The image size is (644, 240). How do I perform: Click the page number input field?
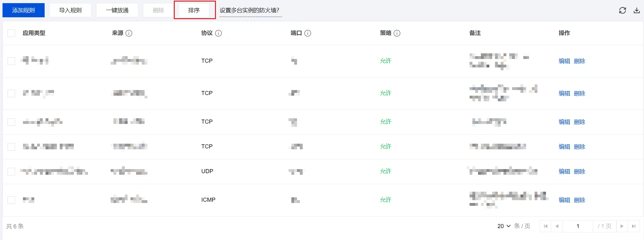[x=578, y=226]
